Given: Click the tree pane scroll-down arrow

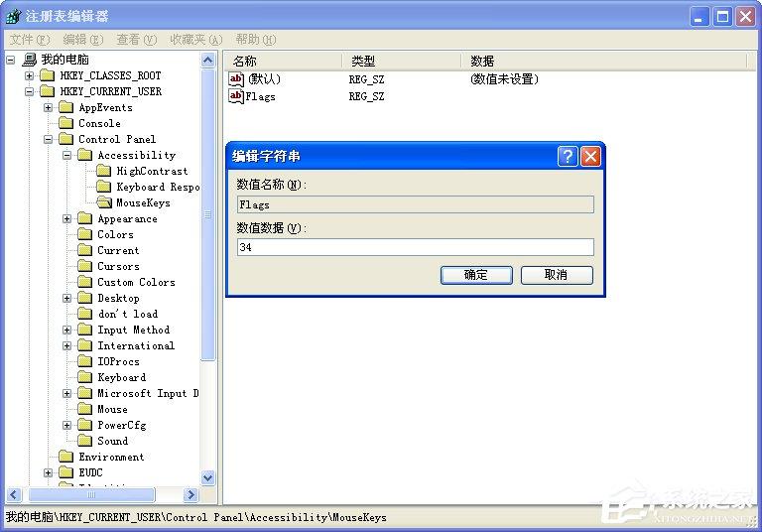Looking at the screenshot, I should tap(208, 477).
